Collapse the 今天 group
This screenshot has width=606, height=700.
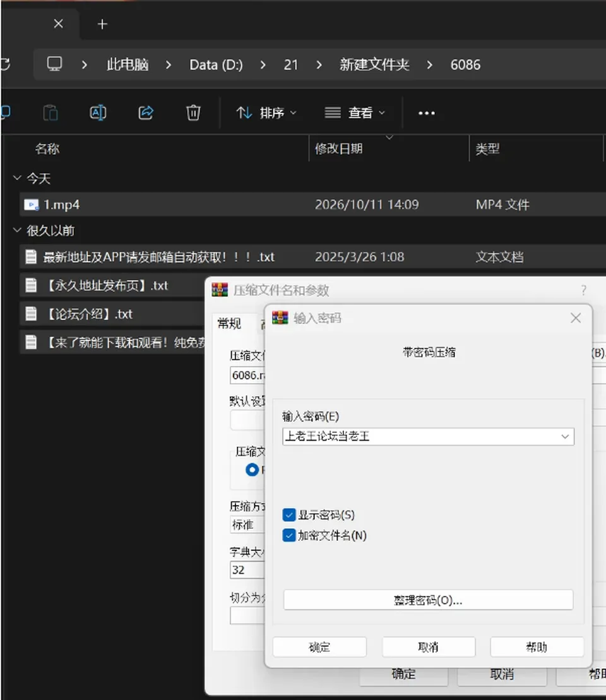17,178
